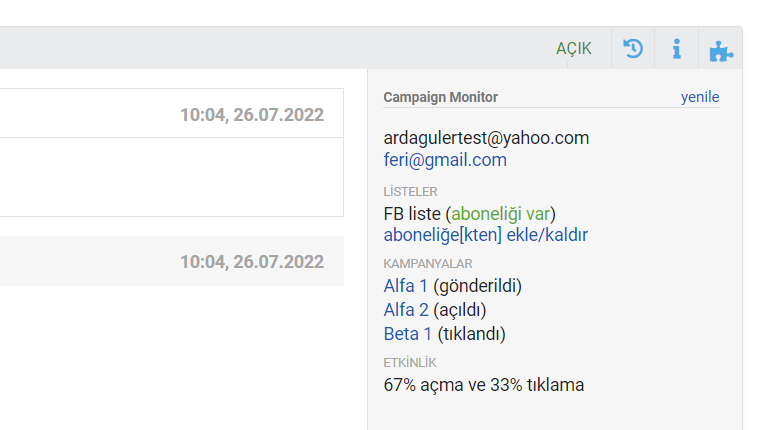The image size is (767, 430).
Task: Click the green aboneliği var status
Action: coord(500,214)
